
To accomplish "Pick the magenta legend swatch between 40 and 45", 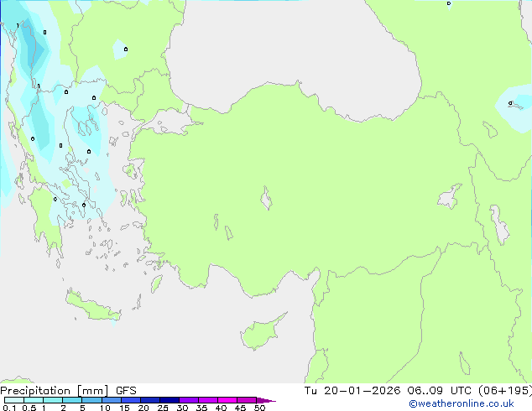I will (228, 400).
